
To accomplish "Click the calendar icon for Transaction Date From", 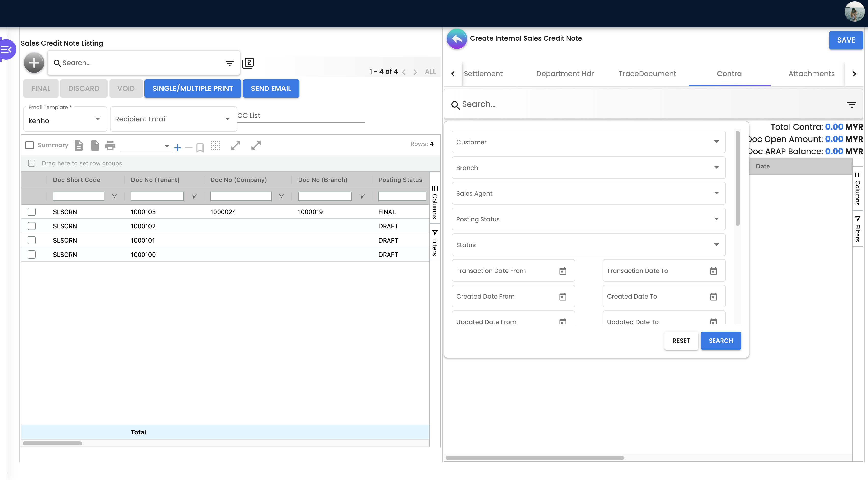I will (563, 271).
